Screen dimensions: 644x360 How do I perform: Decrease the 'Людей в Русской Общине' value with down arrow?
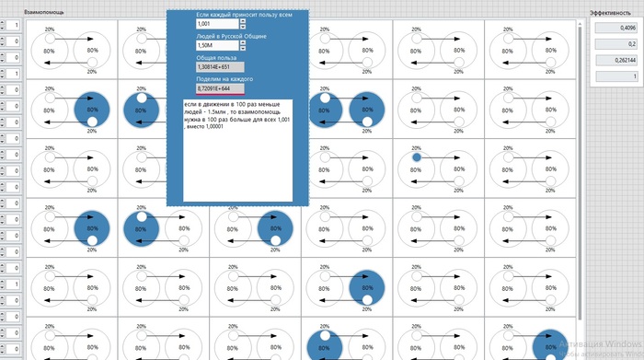click(x=243, y=48)
